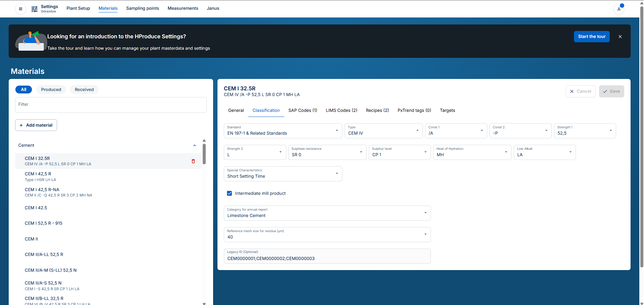Switch to the PxTrend tags tab

[x=414, y=111]
